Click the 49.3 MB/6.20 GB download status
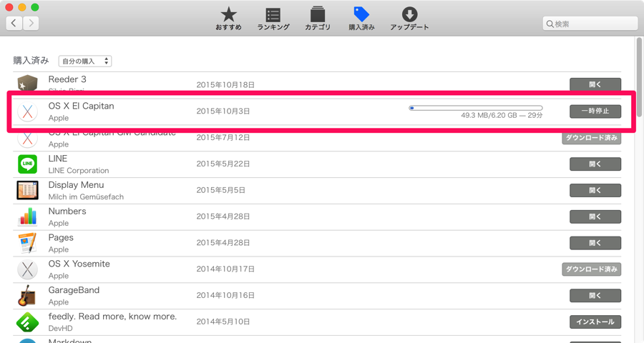The image size is (644, 343). coord(502,115)
